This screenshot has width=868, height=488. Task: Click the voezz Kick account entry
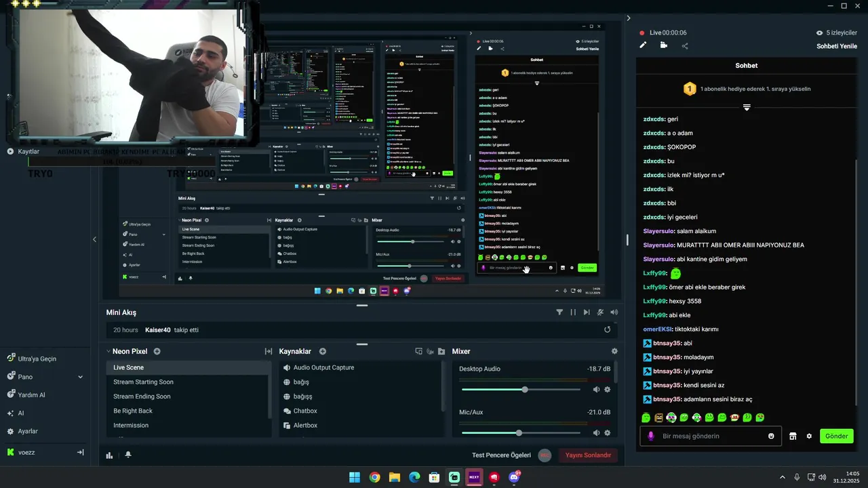21,452
